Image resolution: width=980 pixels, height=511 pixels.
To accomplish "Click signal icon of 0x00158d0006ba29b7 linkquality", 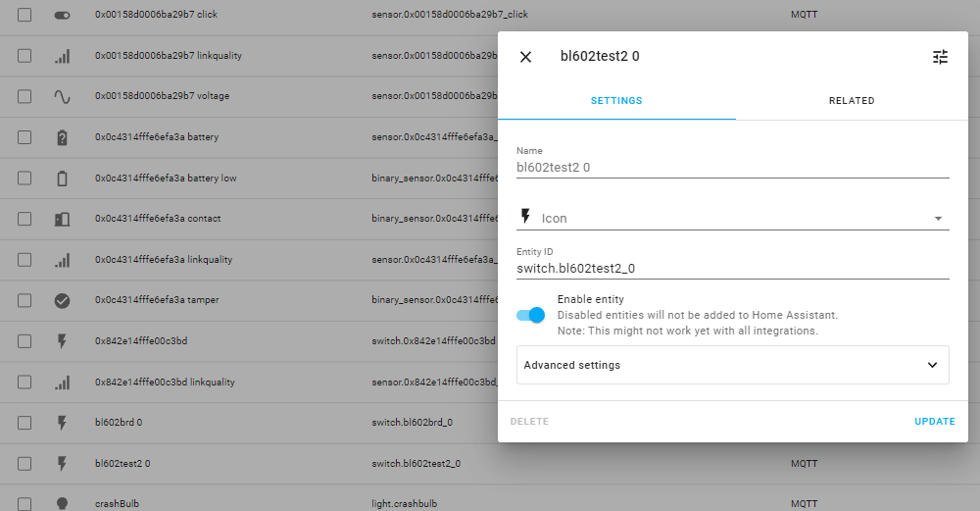I will click(62, 56).
